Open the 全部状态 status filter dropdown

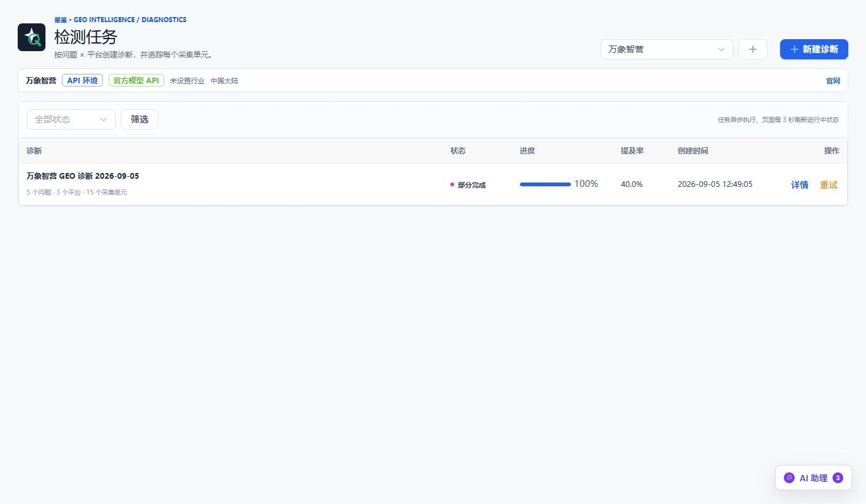[x=71, y=119]
